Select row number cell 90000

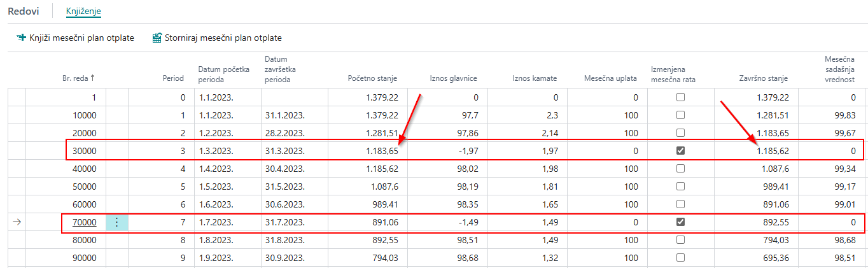coord(85,258)
